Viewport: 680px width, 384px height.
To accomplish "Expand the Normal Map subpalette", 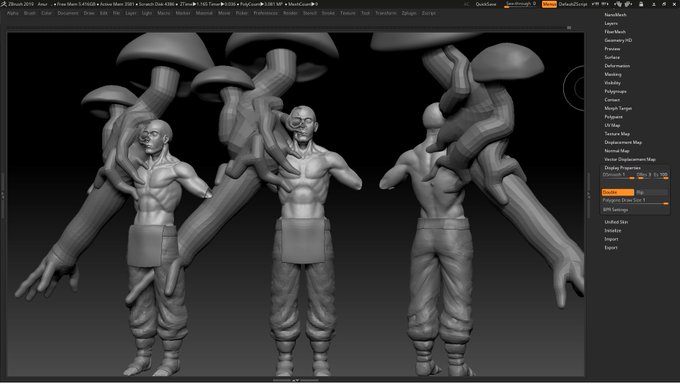I will (x=617, y=151).
